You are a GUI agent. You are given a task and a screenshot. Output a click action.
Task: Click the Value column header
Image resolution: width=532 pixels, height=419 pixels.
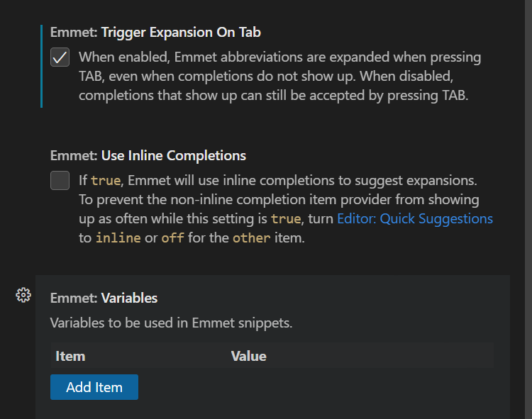249,357
